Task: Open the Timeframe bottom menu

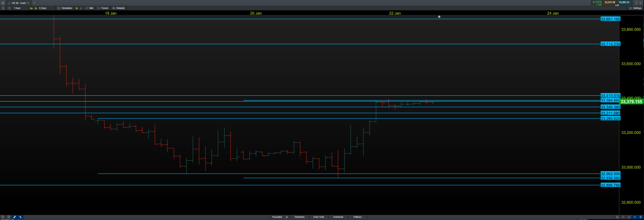Action: click(299, 217)
